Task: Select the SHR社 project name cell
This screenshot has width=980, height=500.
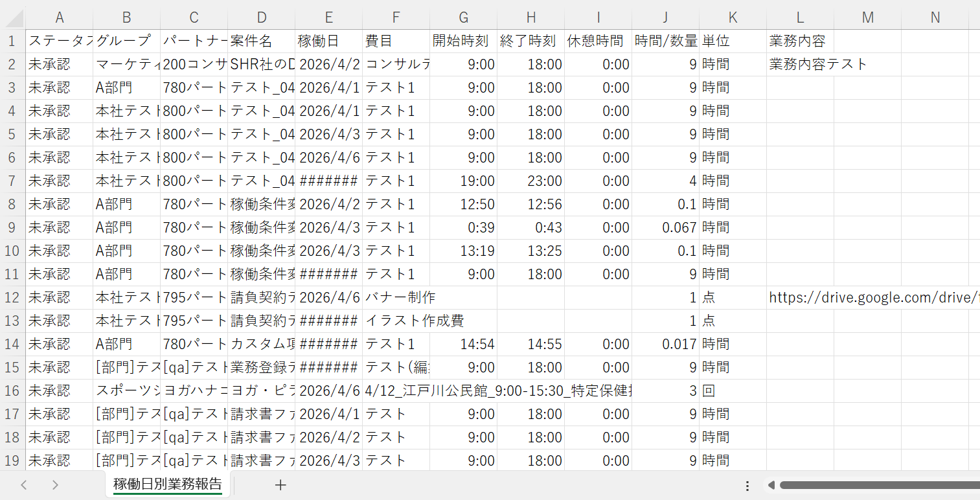Action: (262, 65)
